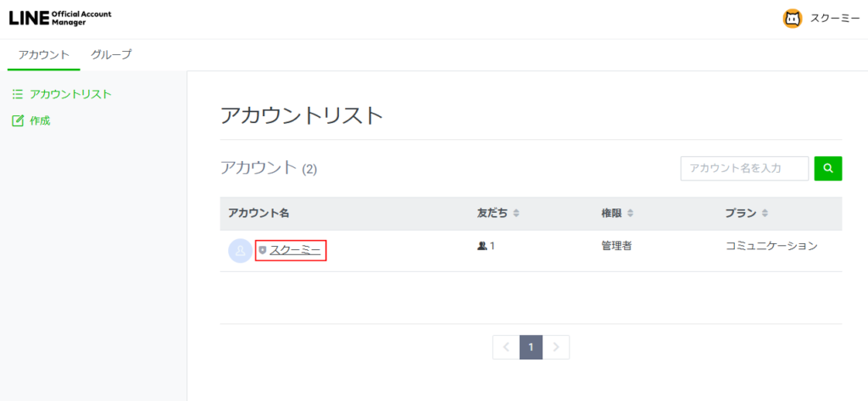This screenshot has width=868, height=401.
Task: Open アカウントリスト in the sidebar
Action: (70, 94)
